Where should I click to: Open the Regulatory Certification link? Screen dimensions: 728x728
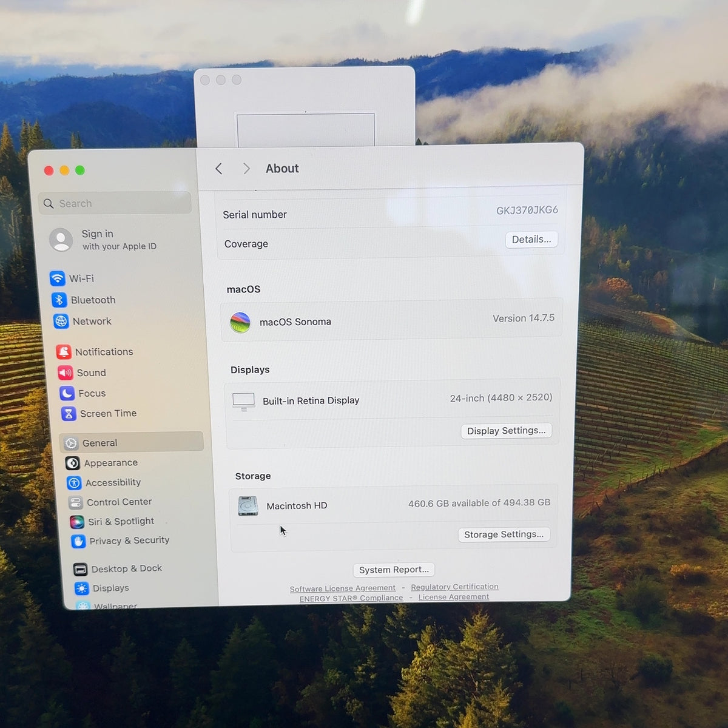click(x=454, y=587)
